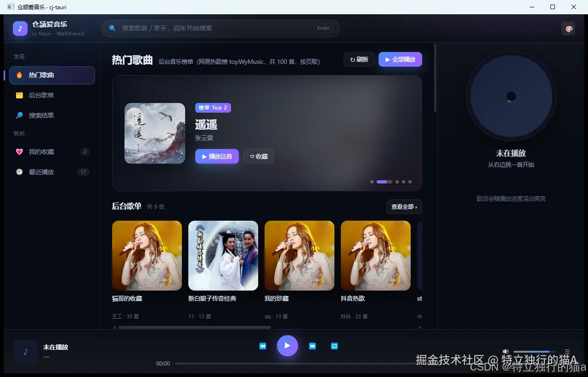
Task: Click 播放这首 for 遥遥
Action: (217, 156)
